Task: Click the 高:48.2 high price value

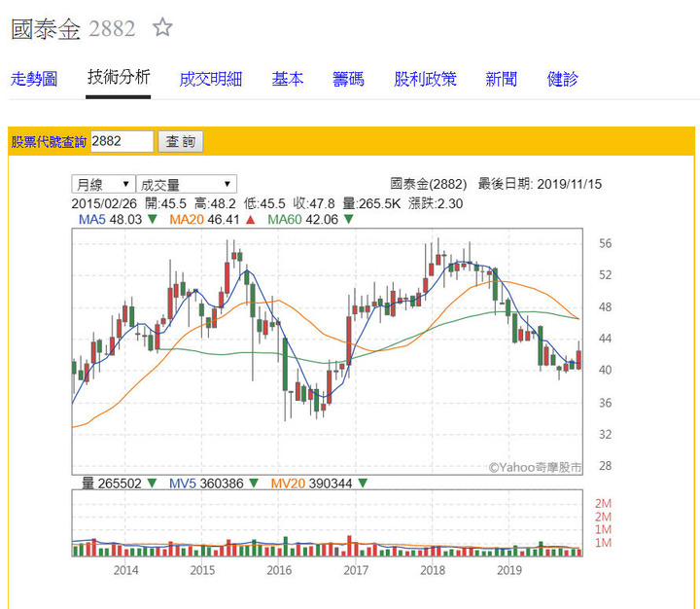Action: tap(215, 203)
